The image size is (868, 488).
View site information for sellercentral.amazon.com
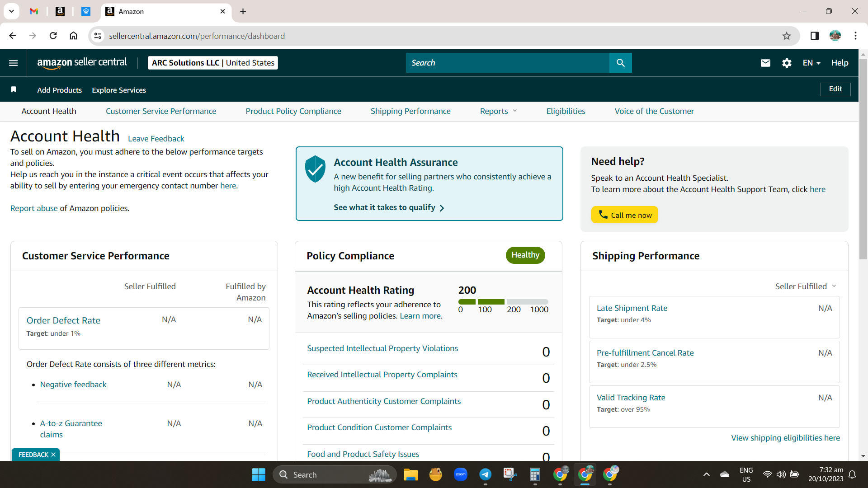[98, 36]
